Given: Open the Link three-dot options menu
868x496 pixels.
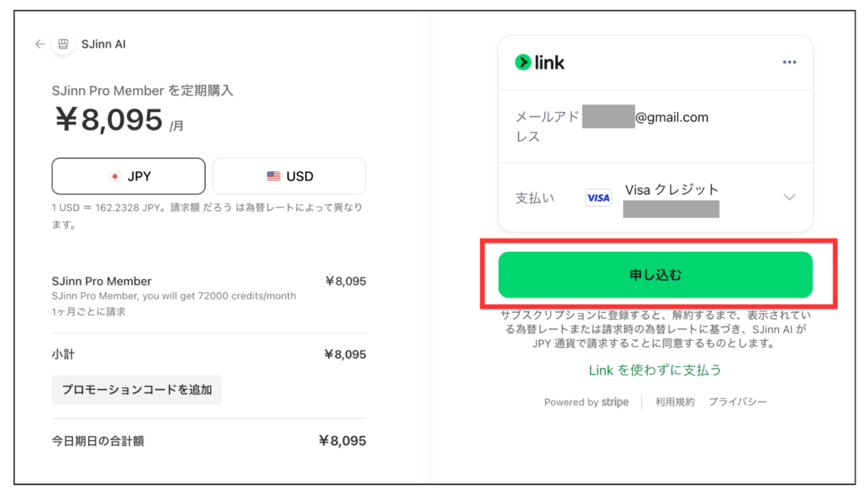Looking at the screenshot, I should (x=789, y=61).
